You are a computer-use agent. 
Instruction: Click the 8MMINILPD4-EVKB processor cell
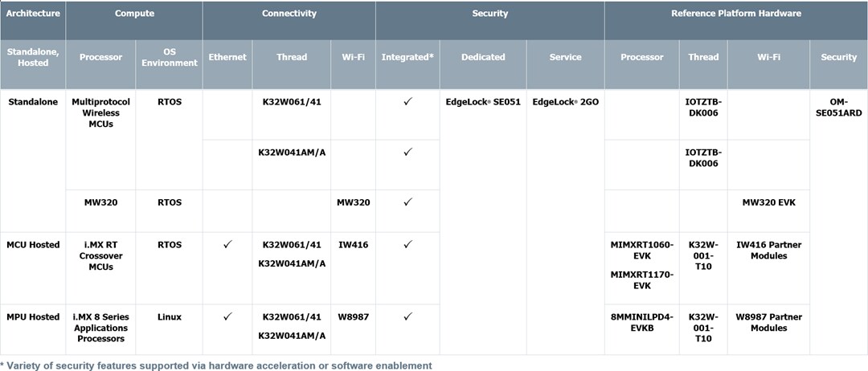(x=641, y=322)
